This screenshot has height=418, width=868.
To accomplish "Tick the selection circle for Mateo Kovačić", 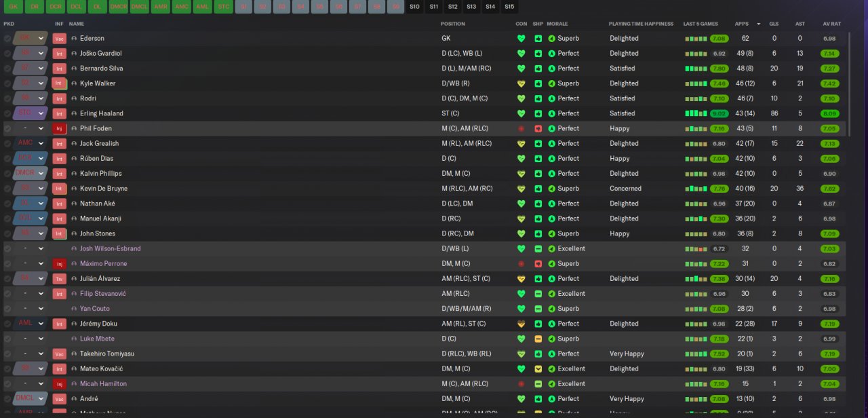I will point(7,368).
